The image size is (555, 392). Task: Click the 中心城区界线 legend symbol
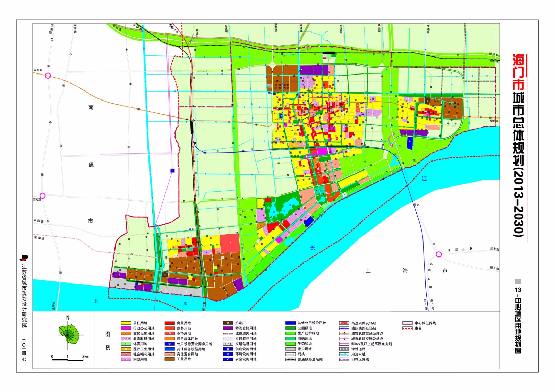(x=407, y=323)
